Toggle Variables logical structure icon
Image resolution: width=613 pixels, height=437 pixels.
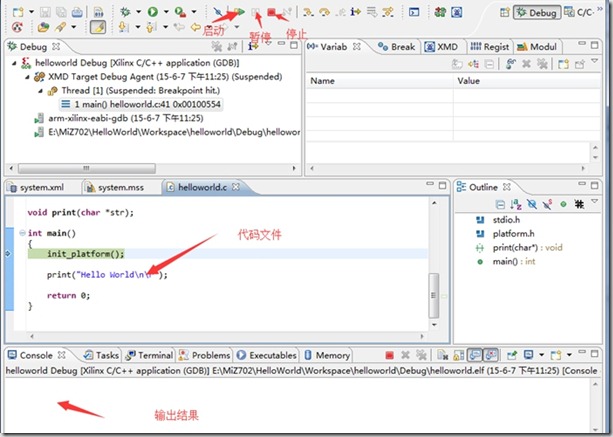click(x=474, y=64)
